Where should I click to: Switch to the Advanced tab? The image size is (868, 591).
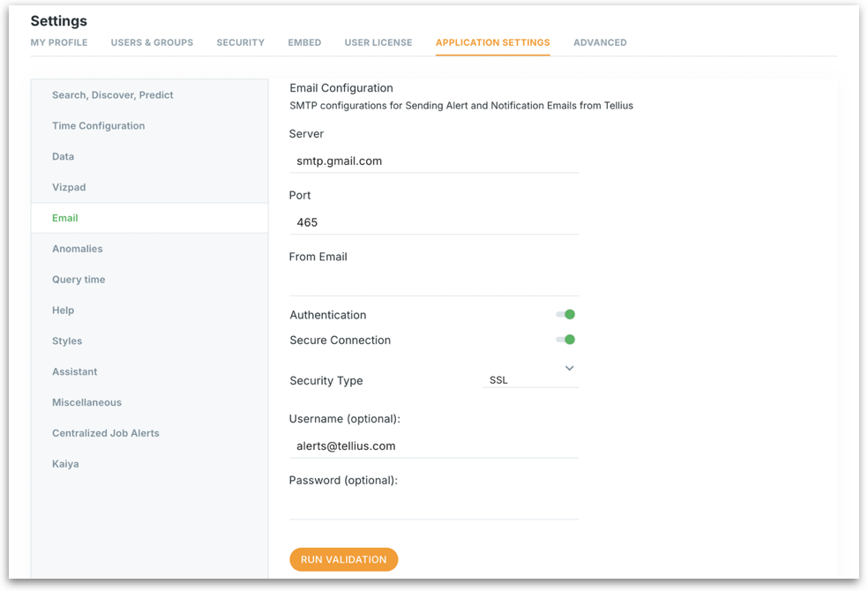[x=600, y=42]
